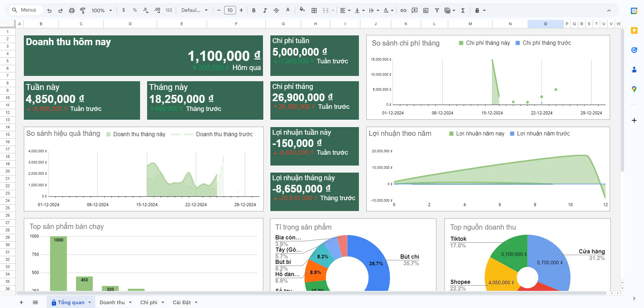The image size is (644, 308).
Task: Open the Fill color bucket tool
Action: [302, 10]
